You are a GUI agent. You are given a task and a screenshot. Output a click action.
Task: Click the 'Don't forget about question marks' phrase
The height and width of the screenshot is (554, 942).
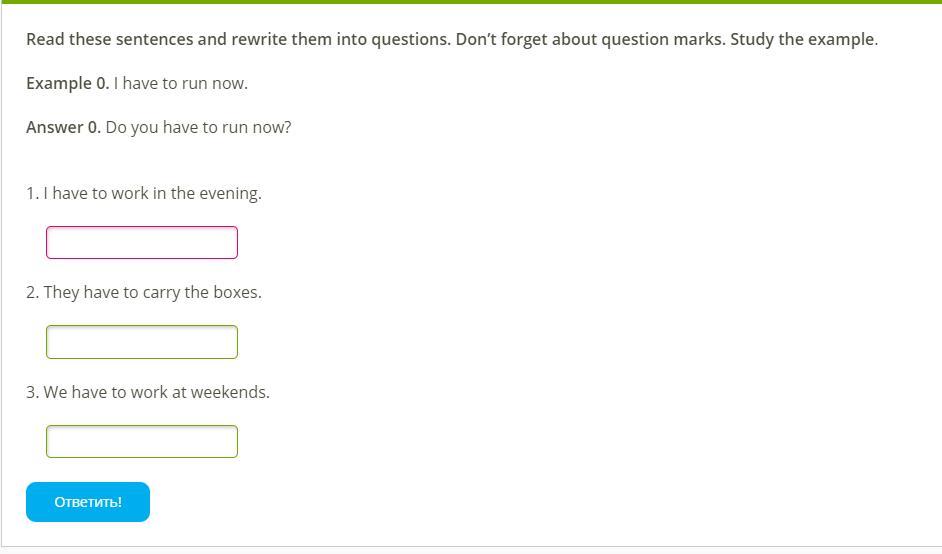click(589, 40)
